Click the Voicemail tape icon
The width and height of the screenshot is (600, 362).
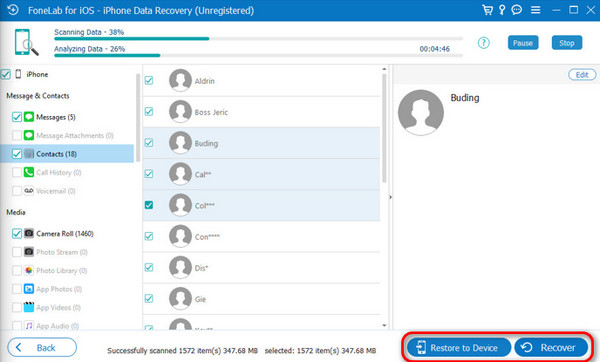pyautogui.click(x=29, y=191)
